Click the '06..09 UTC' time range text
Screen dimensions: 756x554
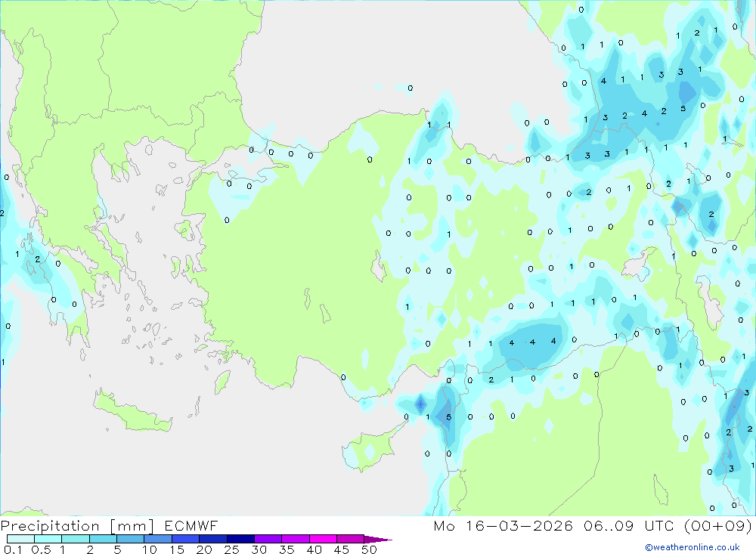pyautogui.click(x=629, y=525)
